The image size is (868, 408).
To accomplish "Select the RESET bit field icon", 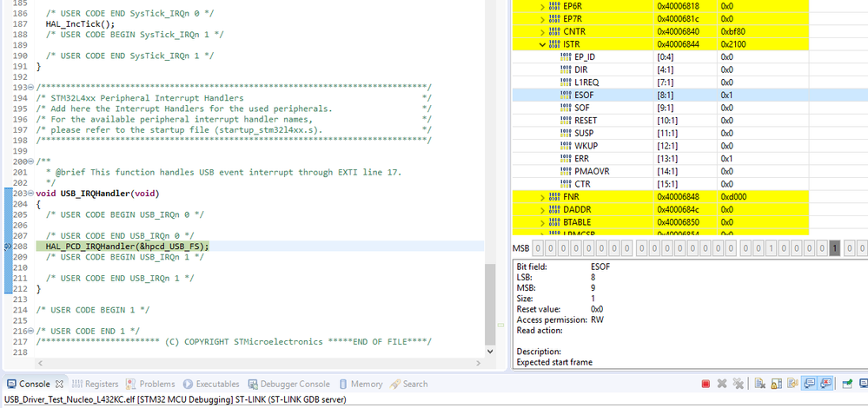I will [x=565, y=121].
